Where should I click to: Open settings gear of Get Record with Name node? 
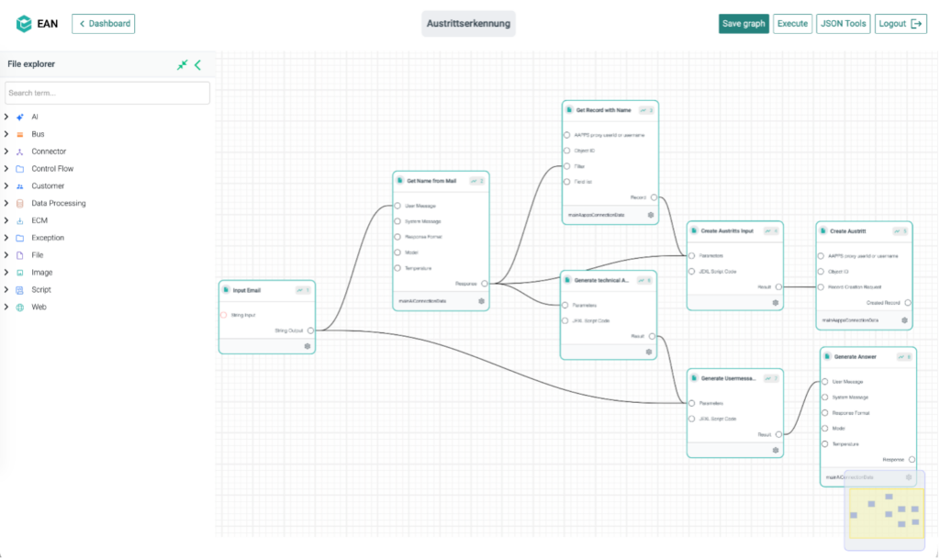(651, 215)
